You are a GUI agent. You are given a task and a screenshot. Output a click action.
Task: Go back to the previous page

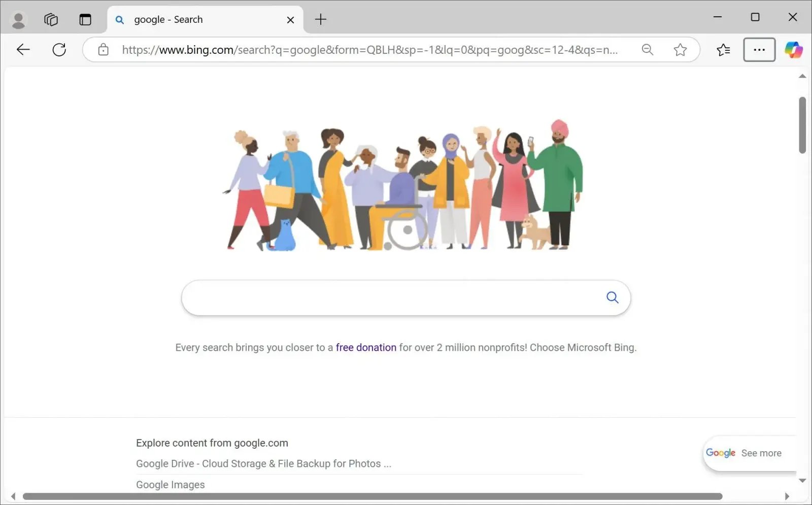click(23, 50)
